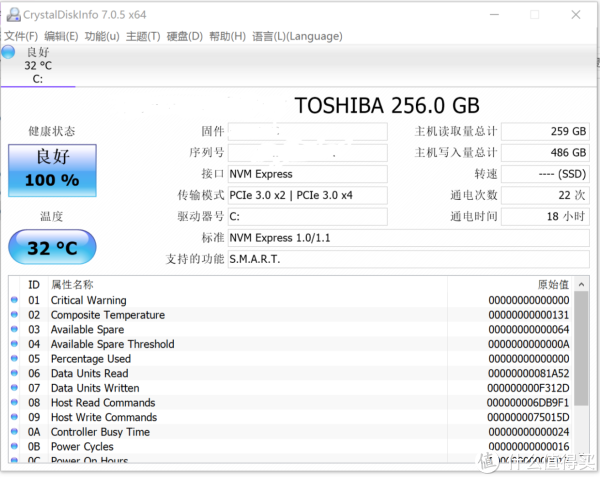Open the 功能(u) menu
This screenshot has width=600, height=479.
pos(102,36)
